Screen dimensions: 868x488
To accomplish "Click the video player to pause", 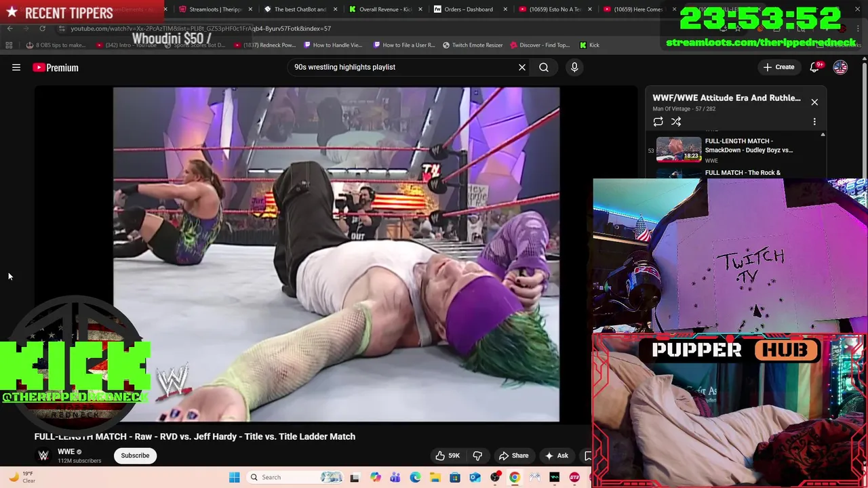I will click(x=336, y=254).
